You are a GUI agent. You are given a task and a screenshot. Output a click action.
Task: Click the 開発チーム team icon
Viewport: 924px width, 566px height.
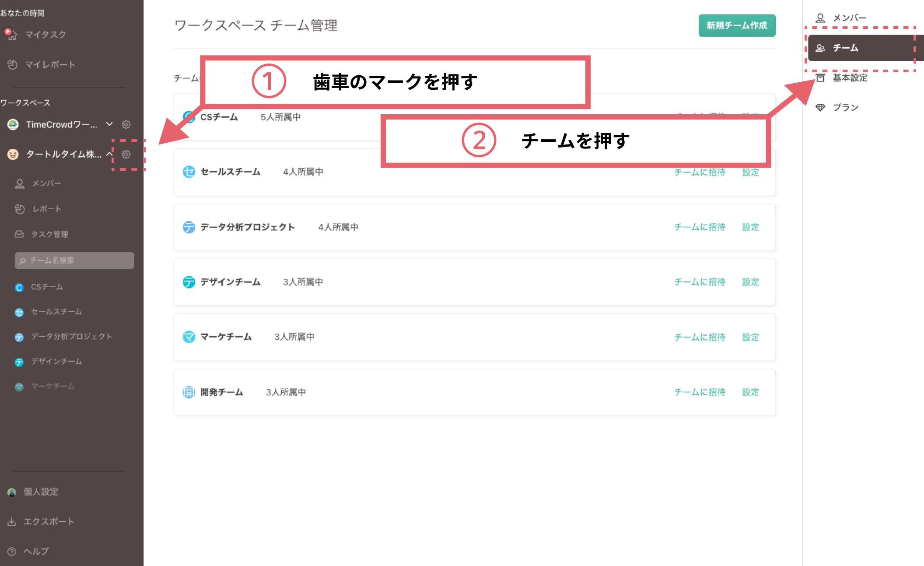click(x=189, y=392)
